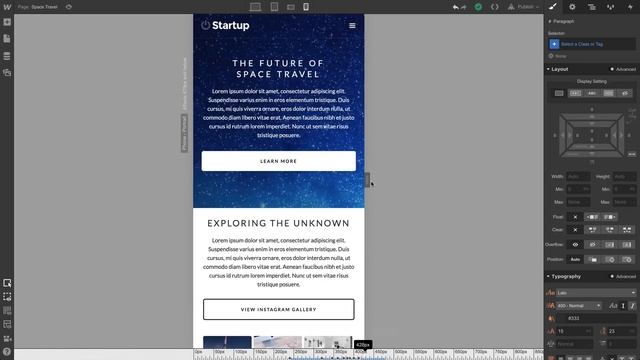Toggle Advanced in the Layout section

623,69
